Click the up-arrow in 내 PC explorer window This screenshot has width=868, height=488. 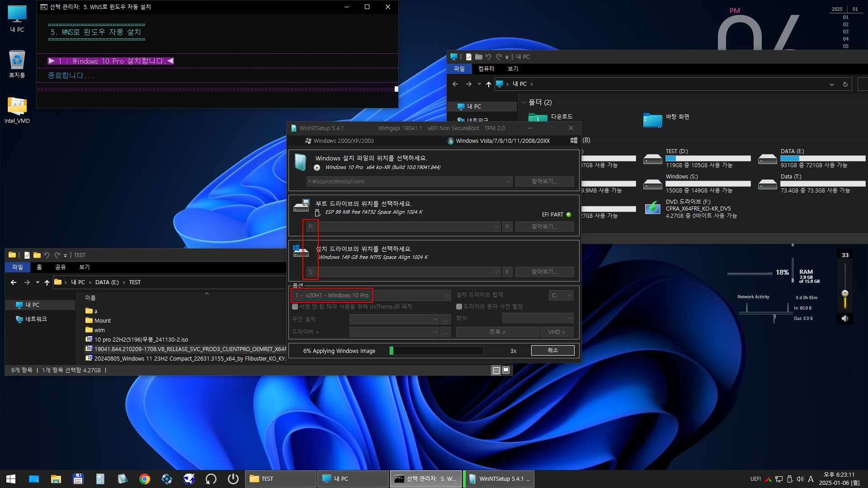click(x=488, y=84)
